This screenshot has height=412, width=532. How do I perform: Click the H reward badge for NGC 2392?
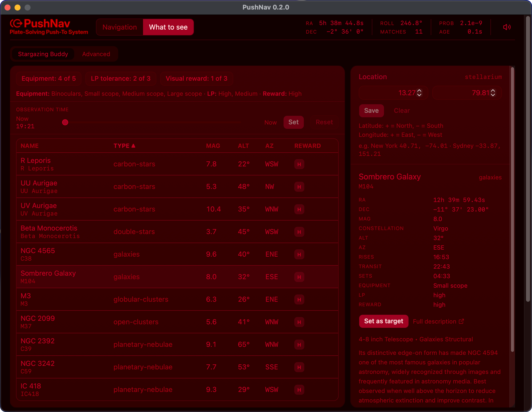coord(299,345)
